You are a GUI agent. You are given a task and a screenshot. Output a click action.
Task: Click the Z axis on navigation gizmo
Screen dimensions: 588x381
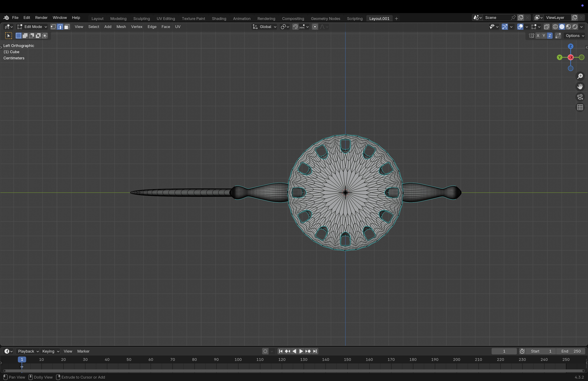click(570, 46)
